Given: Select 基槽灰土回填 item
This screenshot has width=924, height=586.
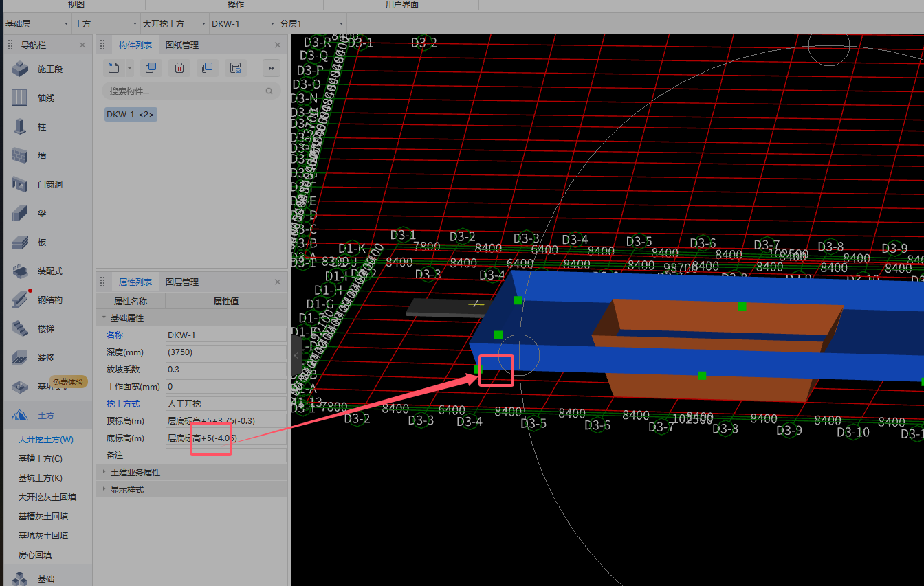Looking at the screenshot, I should click(x=43, y=516).
